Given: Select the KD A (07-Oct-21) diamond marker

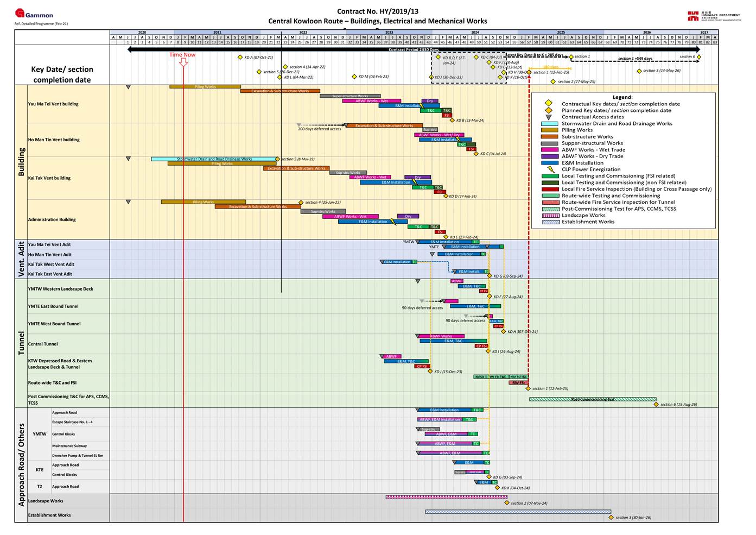Looking at the screenshot, I should tap(240, 57).
